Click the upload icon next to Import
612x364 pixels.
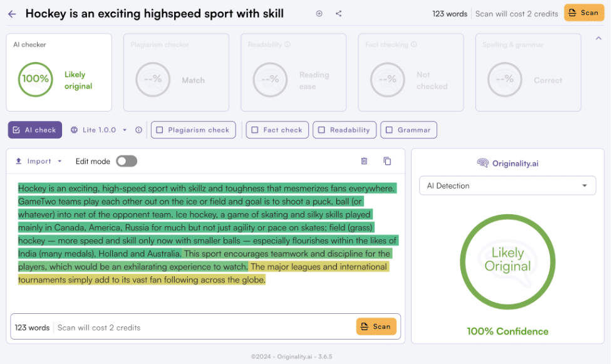[19, 161]
